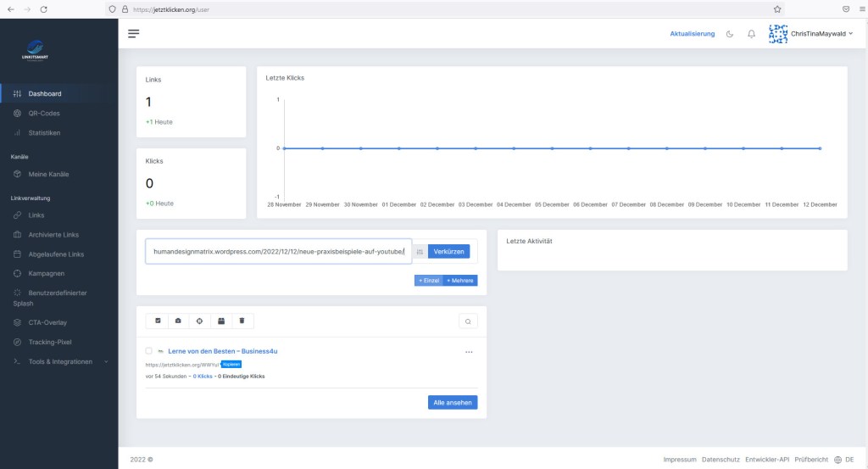Go to QR-Codes in the sidebar
The height and width of the screenshot is (469, 868).
pyautogui.click(x=44, y=113)
